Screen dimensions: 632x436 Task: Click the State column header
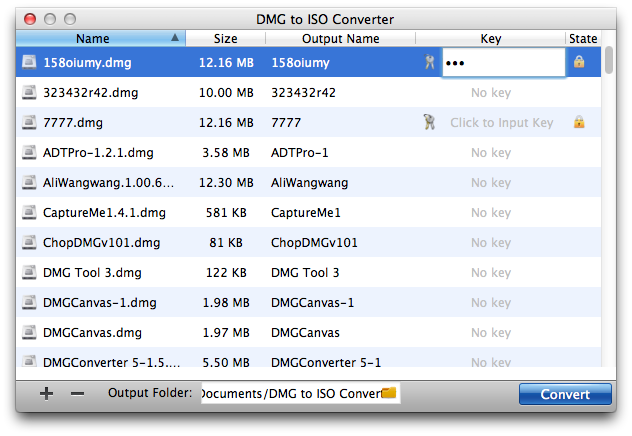[x=582, y=39]
